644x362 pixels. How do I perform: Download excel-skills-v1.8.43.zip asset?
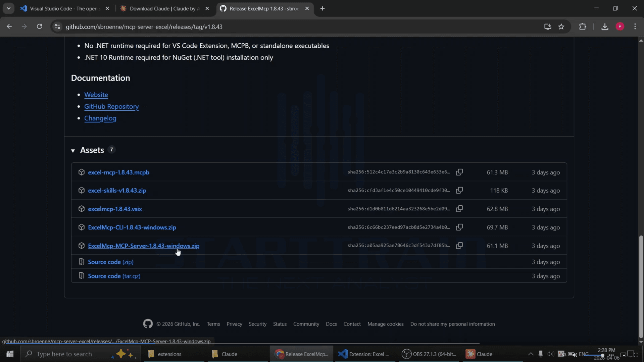coord(117,190)
